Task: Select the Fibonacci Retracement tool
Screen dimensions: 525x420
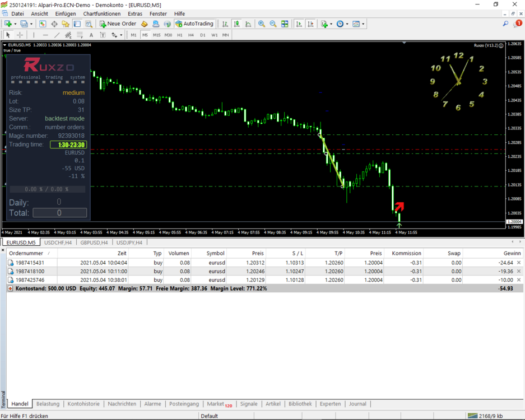Action: 80,35
